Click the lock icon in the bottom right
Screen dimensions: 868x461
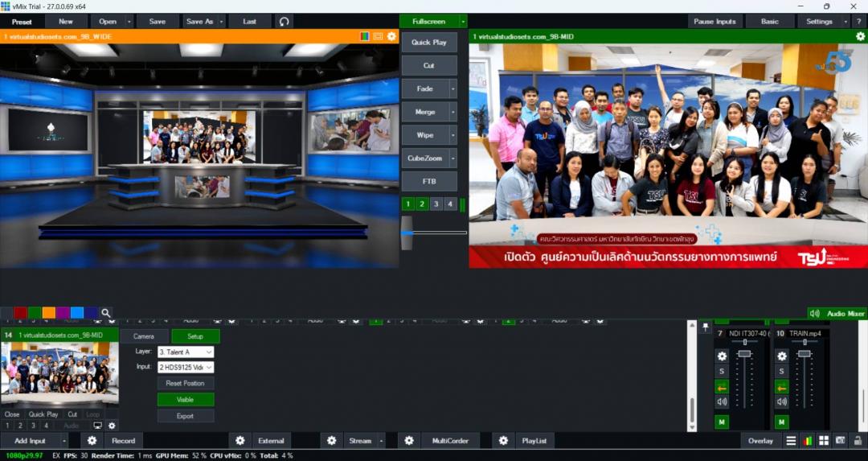point(858,441)
